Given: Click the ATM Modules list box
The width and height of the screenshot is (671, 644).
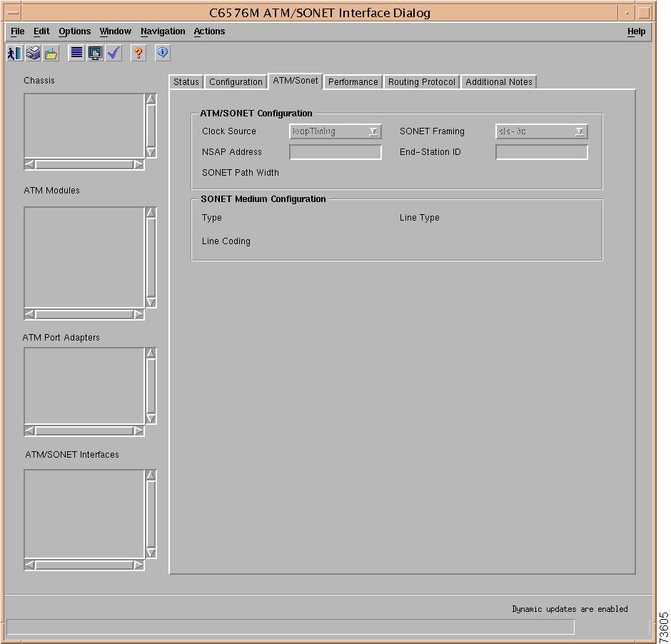Looking at the screenshot, I should click(84, 257).
